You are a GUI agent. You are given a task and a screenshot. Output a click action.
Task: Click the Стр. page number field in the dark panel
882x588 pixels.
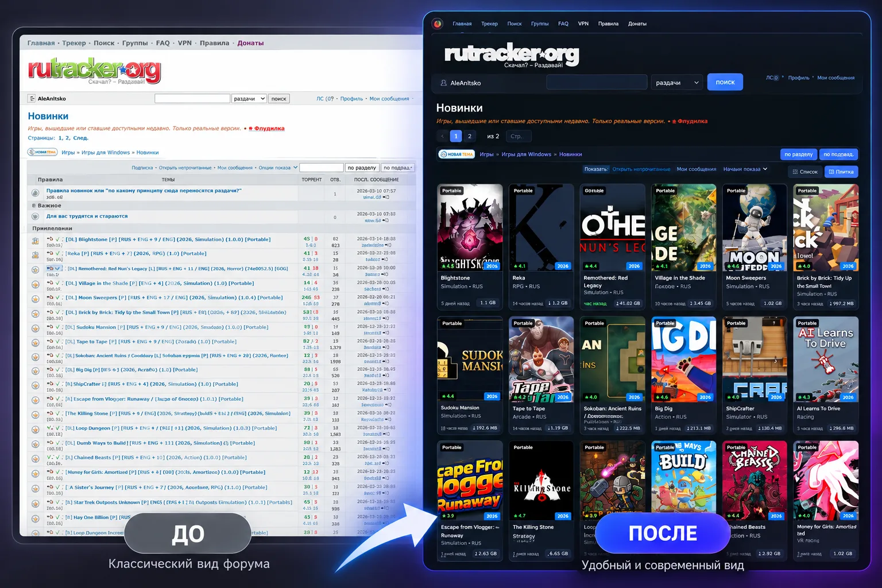pos(519,136)
